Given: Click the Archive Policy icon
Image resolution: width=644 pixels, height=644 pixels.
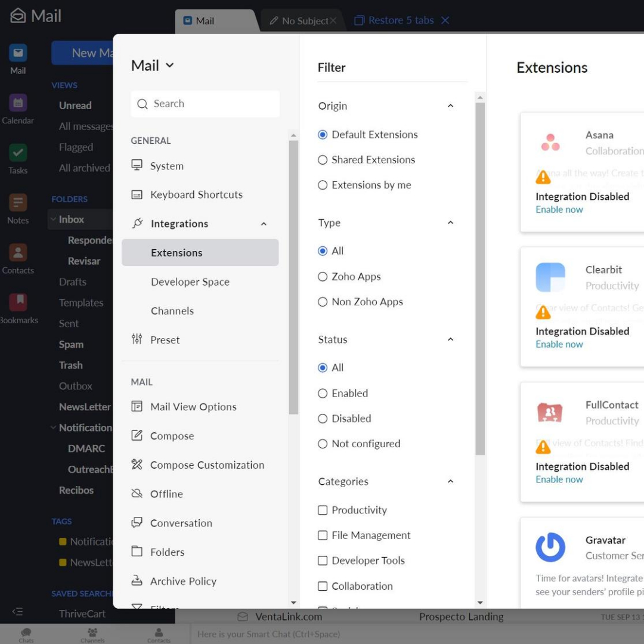Looking at the screenshot, I should (137, 581).
